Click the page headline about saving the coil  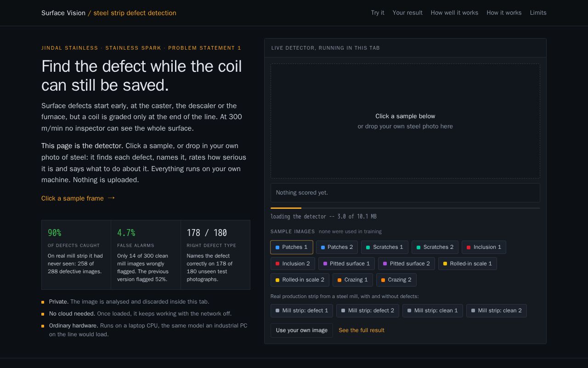[x=141, y=76]
